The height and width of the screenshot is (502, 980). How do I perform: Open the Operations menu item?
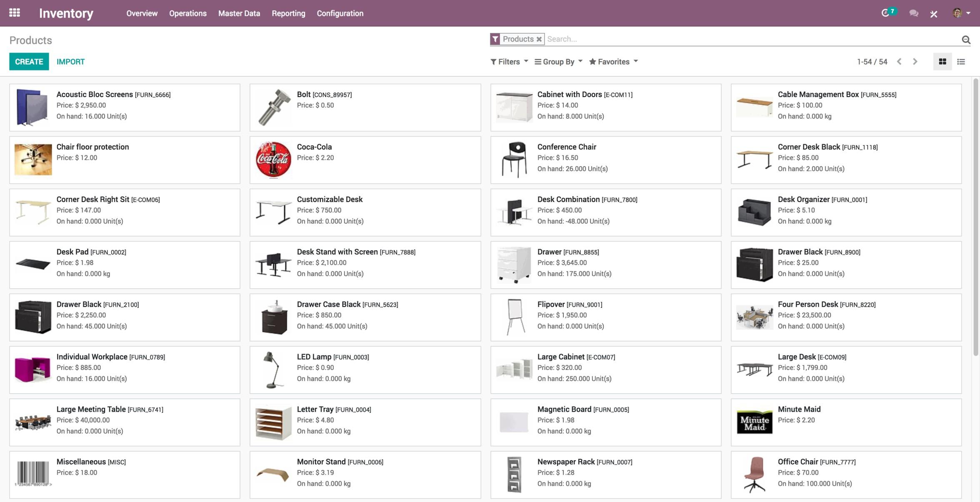coord(187,13)
